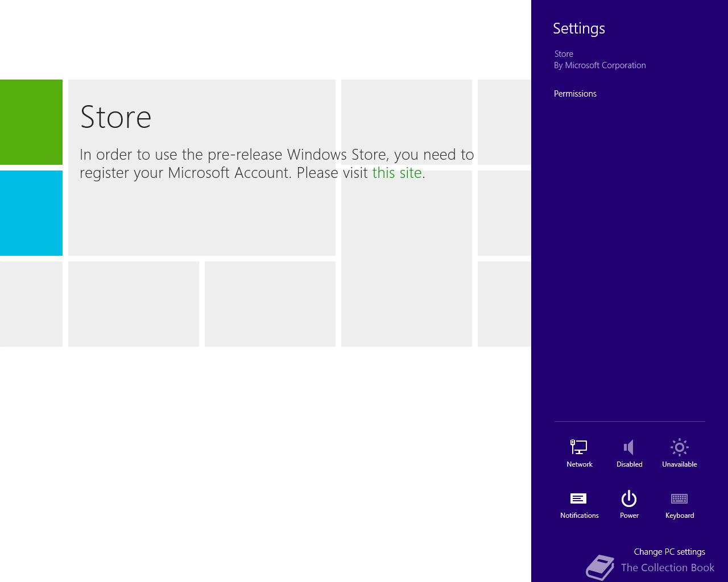The image size is (728, 582).
Task: Click the Unavailable brightness icon
Action: 679,447
